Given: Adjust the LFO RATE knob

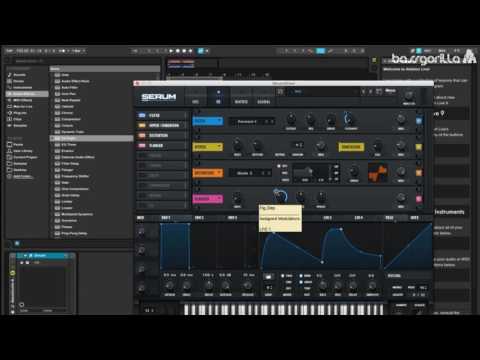Looking at the screenshot, I should [x=323, y=285].
